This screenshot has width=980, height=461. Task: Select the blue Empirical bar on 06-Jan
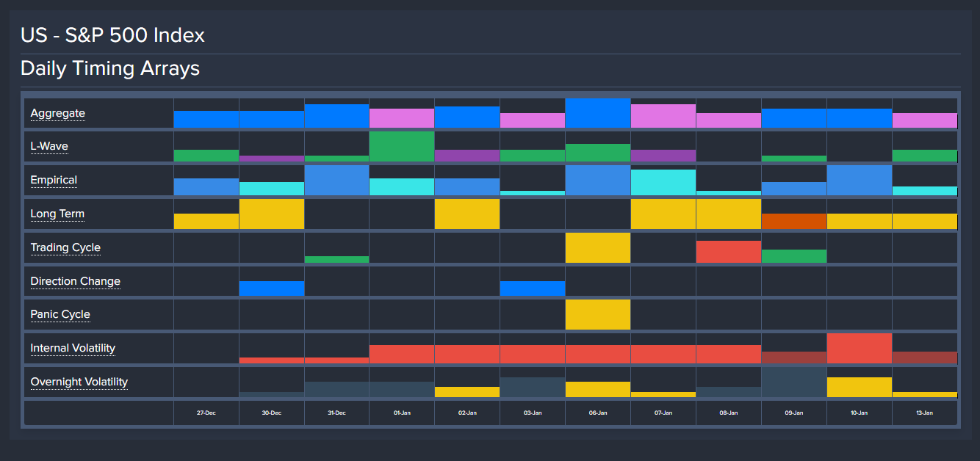coord(598,180)
